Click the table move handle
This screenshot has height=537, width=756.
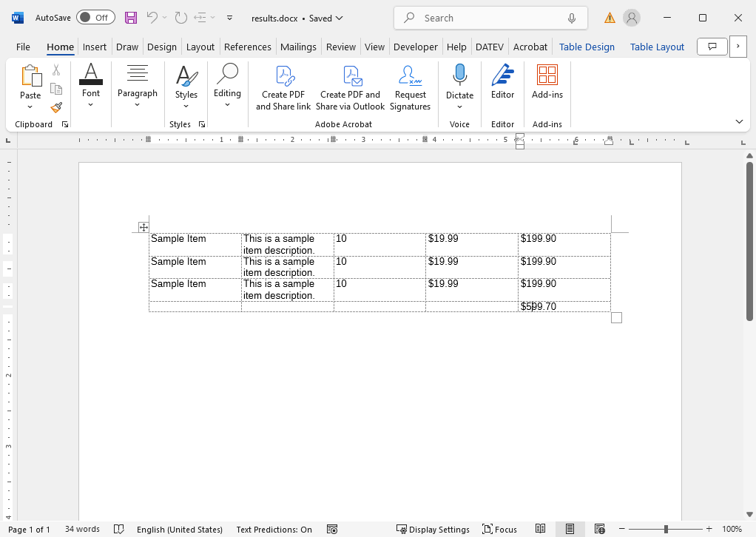pyautogui.click(x=144, y=227)
